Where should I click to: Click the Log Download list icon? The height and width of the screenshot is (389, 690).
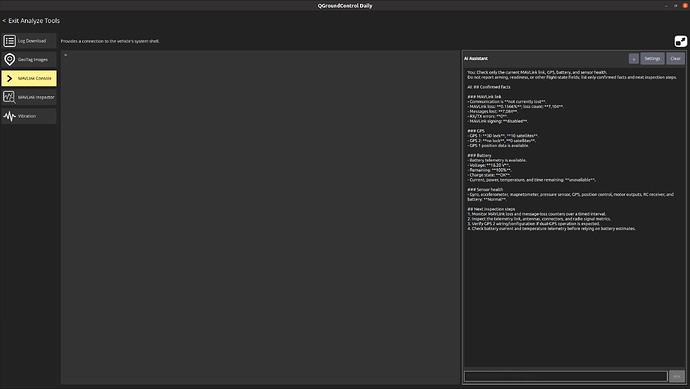coord(9,41)
